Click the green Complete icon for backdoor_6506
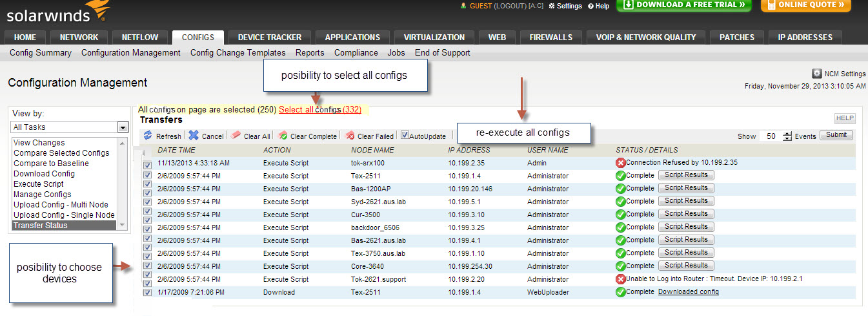The image size is (868, 316). (x=621, y=227)
